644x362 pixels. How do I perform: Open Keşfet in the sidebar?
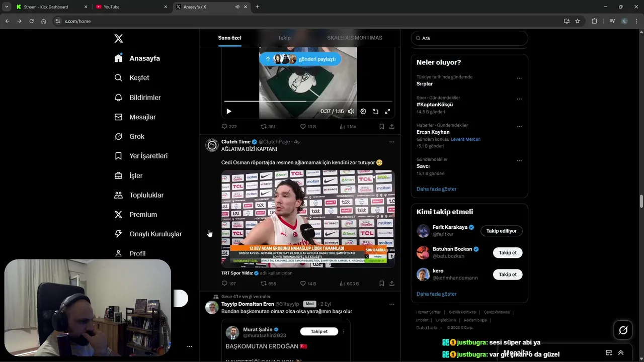click(x=132, y=78)
